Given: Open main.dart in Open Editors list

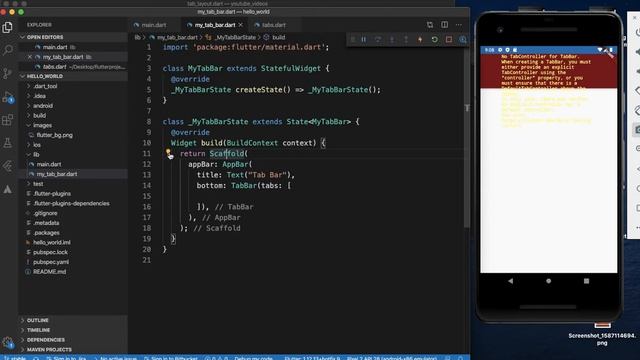Looking at the screenshot, I should (73, 47).
